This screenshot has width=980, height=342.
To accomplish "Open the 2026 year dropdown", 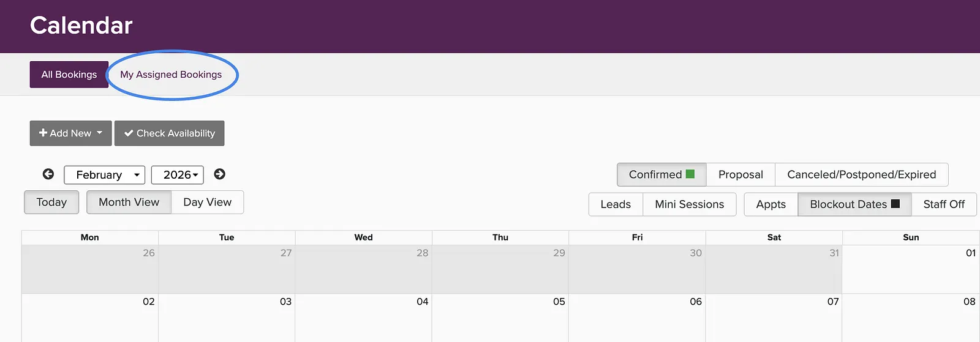I will (178, 175).
